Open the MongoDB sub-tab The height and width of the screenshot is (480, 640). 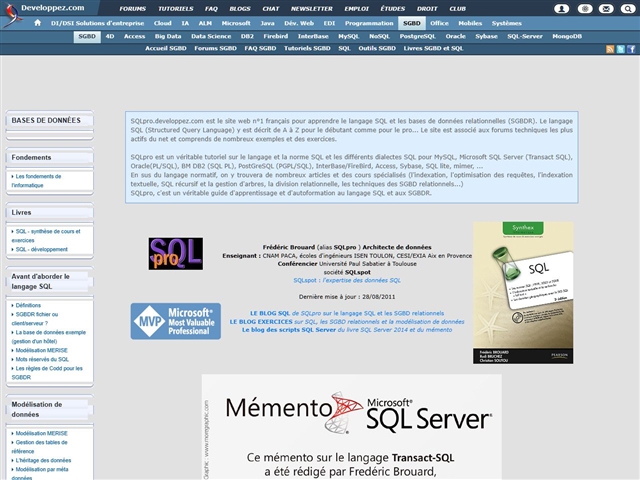pyautogui.click(x=567, y=36)
